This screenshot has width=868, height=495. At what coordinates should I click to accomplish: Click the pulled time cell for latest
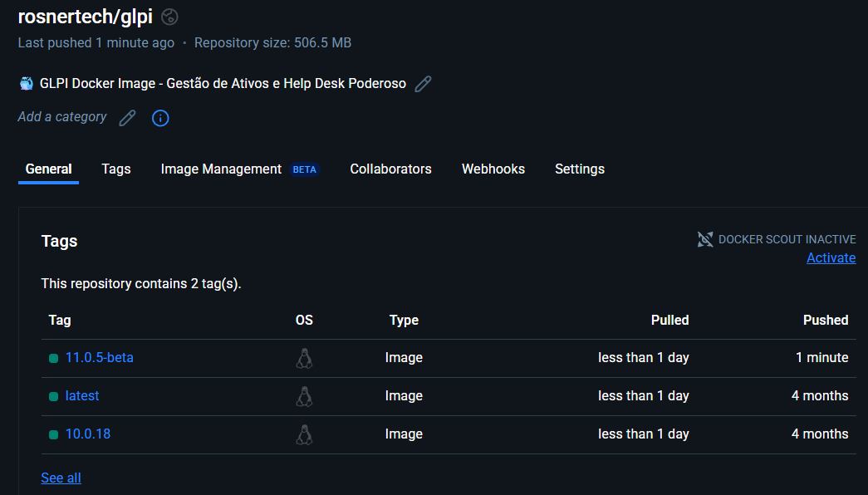coord(644,396)
